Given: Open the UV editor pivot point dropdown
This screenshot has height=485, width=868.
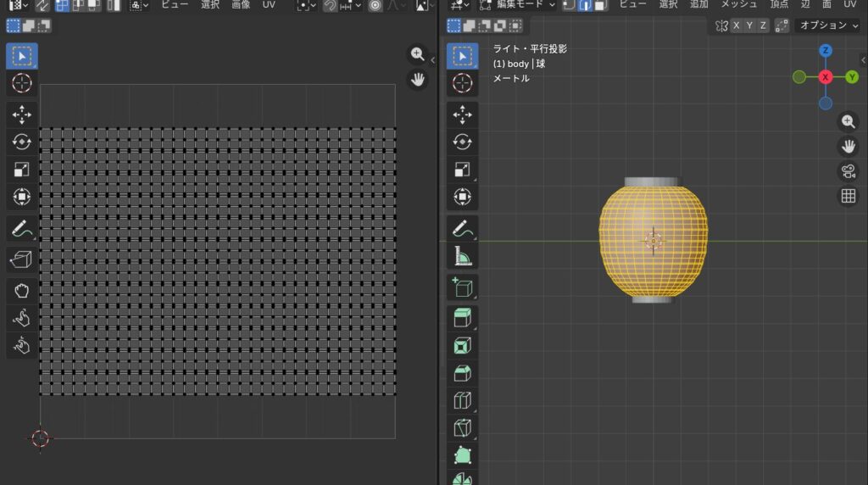Looking at the screenshot, I should point(305,5).
